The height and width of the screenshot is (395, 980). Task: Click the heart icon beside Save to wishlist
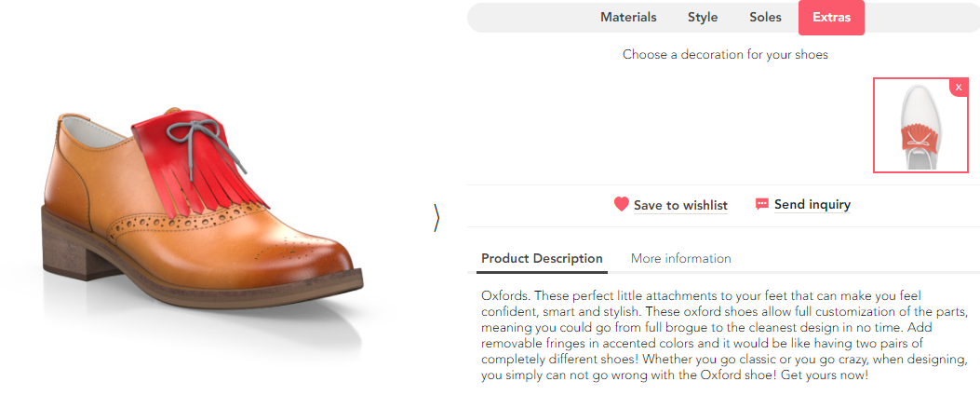coord(622,204)
